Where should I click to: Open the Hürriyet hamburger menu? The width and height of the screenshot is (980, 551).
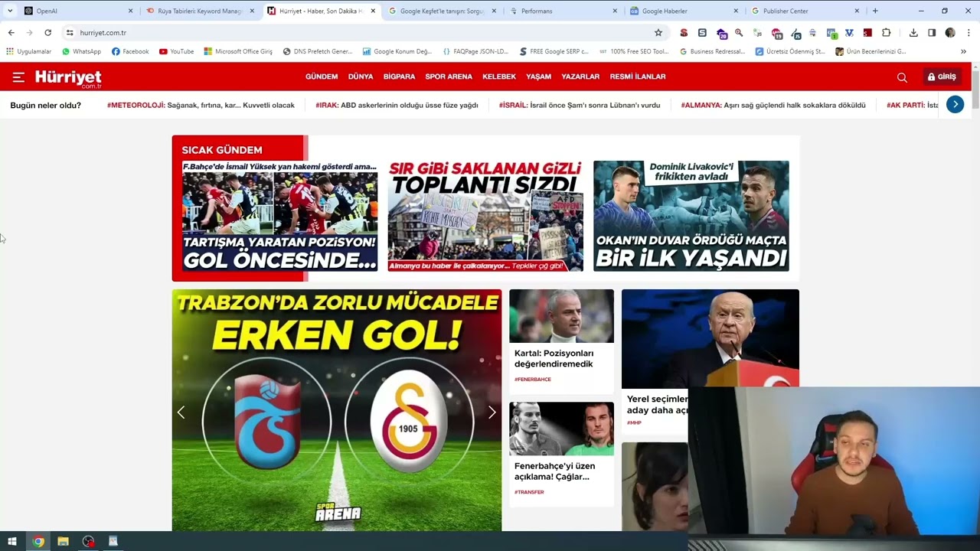point(18,77)
